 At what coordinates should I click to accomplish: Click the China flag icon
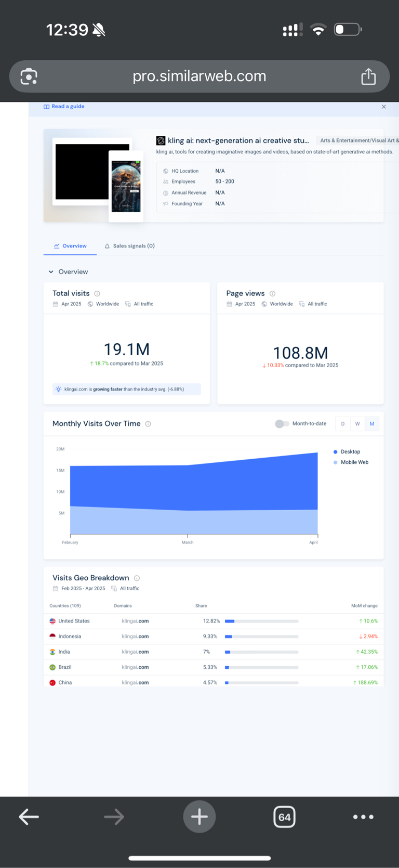[52, 683]
